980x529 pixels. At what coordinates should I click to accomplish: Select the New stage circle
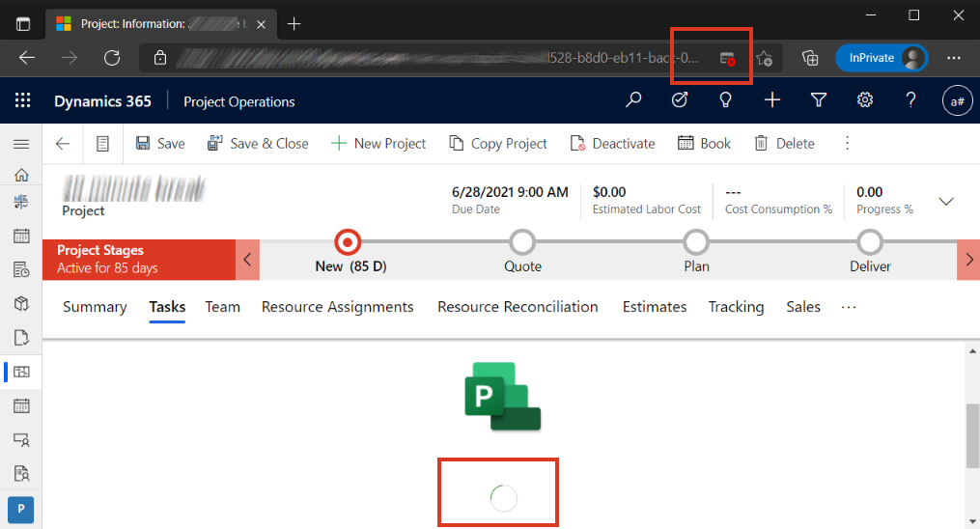pos(348,242)
